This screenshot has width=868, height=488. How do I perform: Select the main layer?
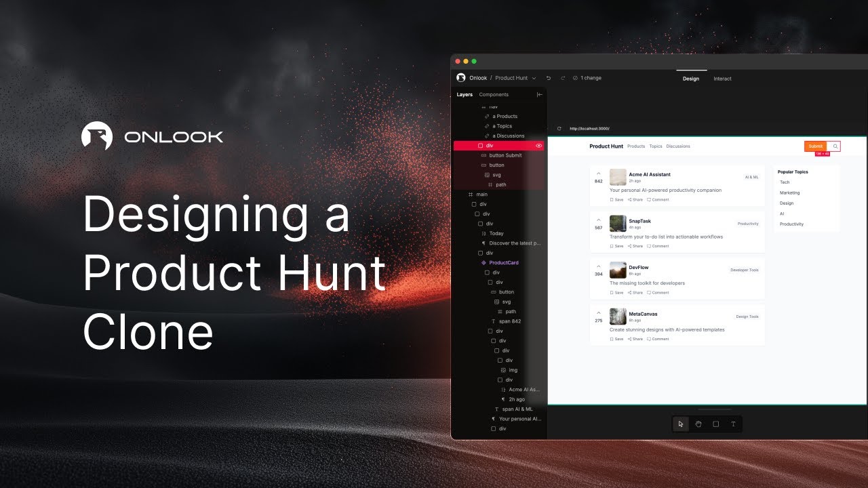481,195
